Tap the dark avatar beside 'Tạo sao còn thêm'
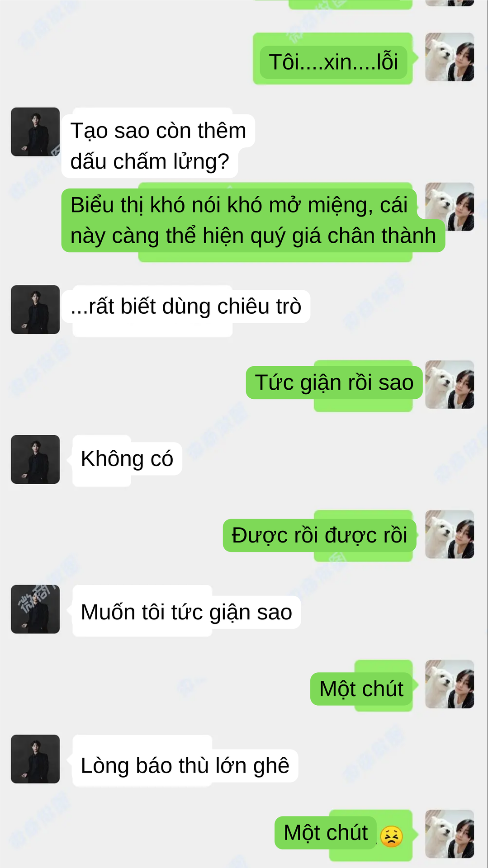The height and width of the screenshot is (868, 488). (35, 132)
